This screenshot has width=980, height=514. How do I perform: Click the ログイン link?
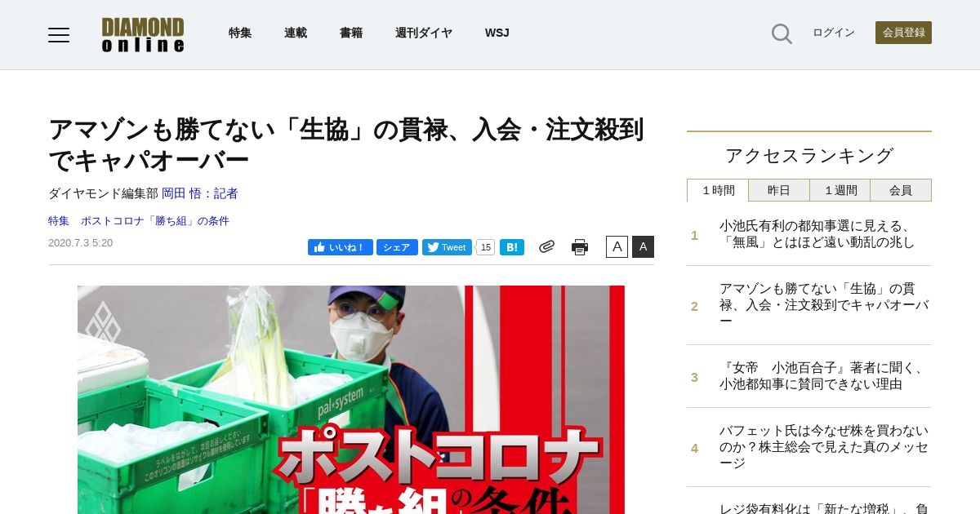click(834, 33)
